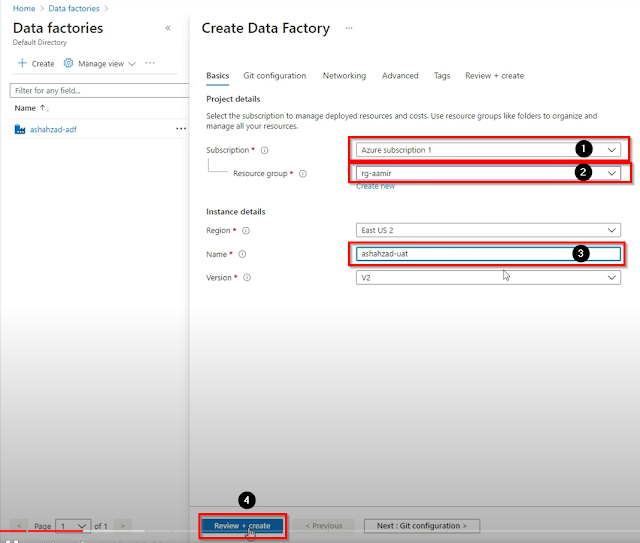Click the Create new resource group link
Image resolution: width=640 pixels, height=543 pixels.
click(x=376, y=186)
